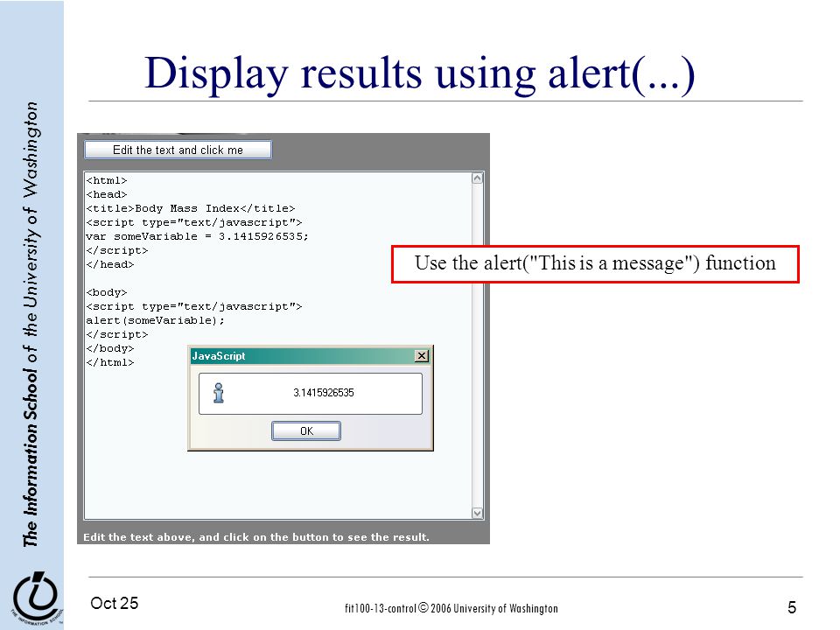
Task: Click the text 'Edit the text above, and click on the button'
Action: click(x=206, y=536)
